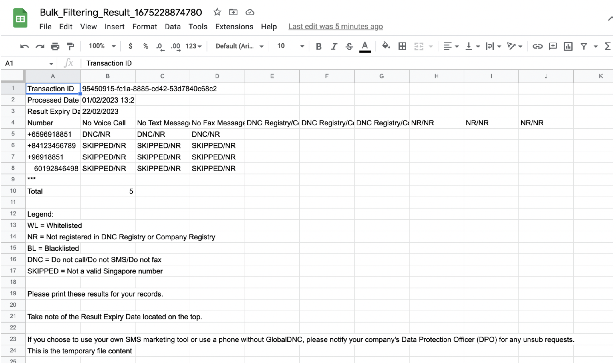
Task: Toggle bold formatting
Action: (x=319, y=46)
